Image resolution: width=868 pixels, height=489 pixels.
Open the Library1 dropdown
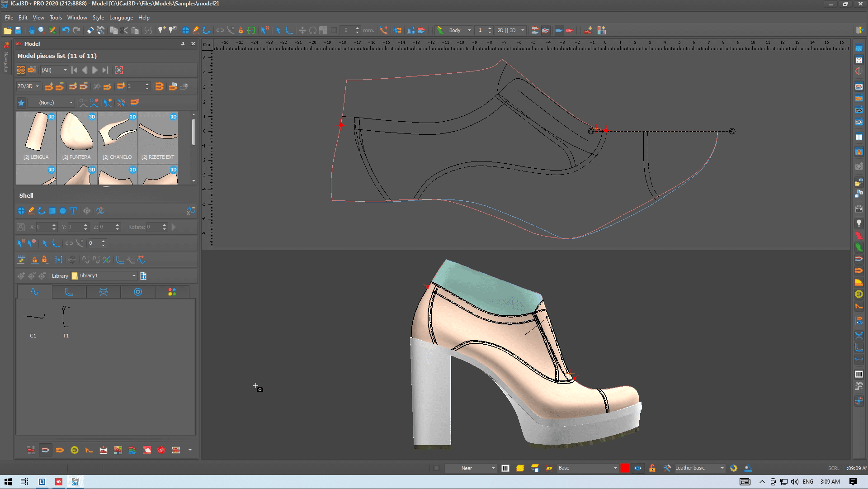(x=134, y=276)
